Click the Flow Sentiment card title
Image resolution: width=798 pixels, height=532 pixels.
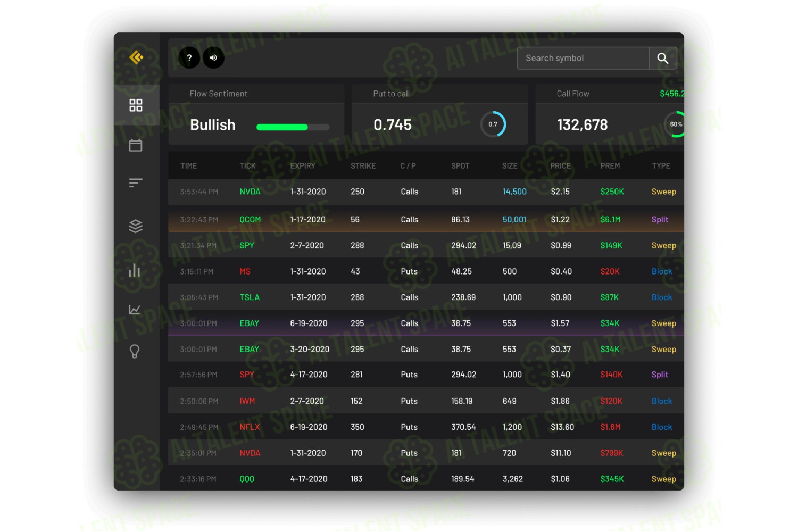pos(218,94)
